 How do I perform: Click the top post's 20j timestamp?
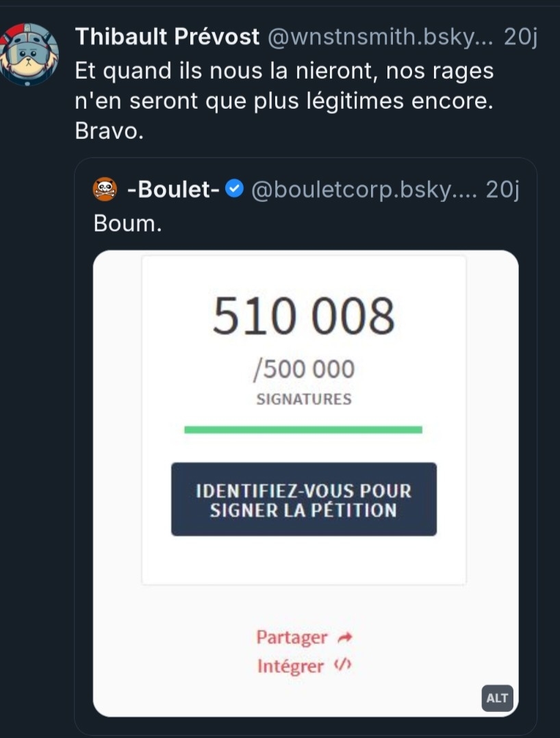click(520, 37)
